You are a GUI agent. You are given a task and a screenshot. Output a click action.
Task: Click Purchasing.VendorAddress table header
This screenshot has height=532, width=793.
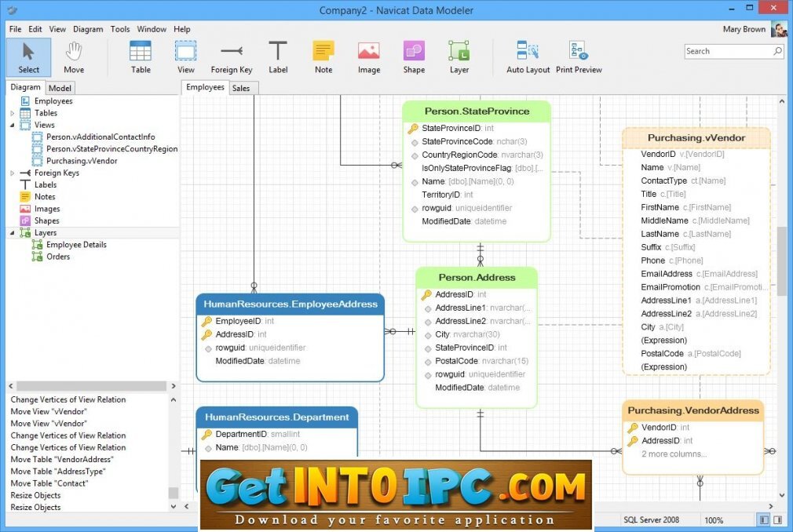tap(693, 410)
